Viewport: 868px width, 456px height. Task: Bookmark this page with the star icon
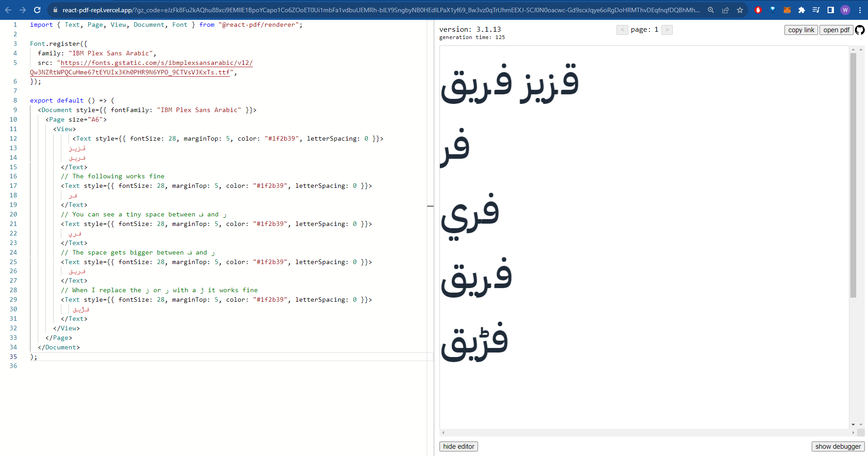pyautogui.click(x=740, y=10)
